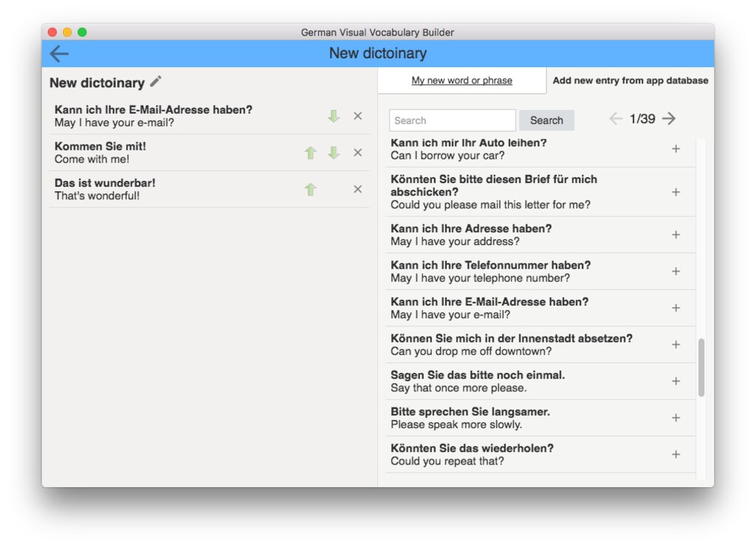Focus the Search text field
Image resolution: width=756 pixels, height=547 pixels.
pyautogui.click(x=453, y=120)
